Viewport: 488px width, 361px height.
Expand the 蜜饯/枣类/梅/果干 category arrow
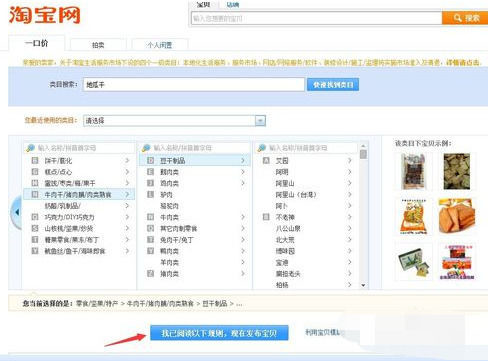pos(127,183)
